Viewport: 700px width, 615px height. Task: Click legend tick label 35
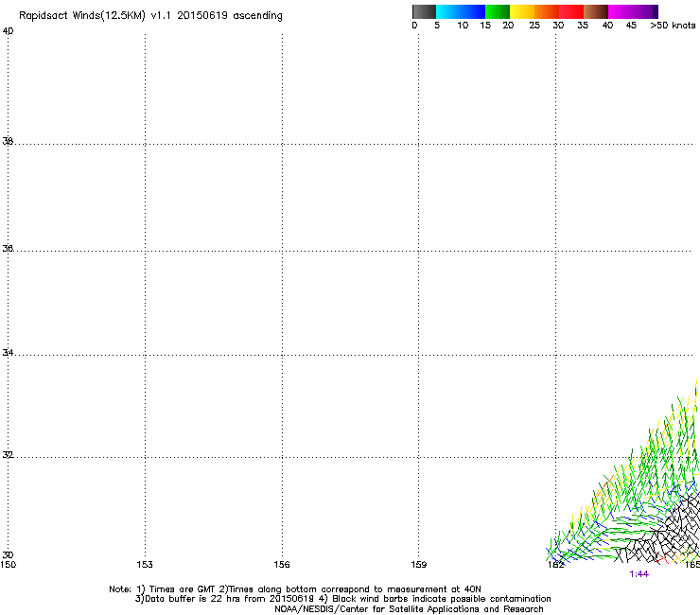(x=583, y=26)
